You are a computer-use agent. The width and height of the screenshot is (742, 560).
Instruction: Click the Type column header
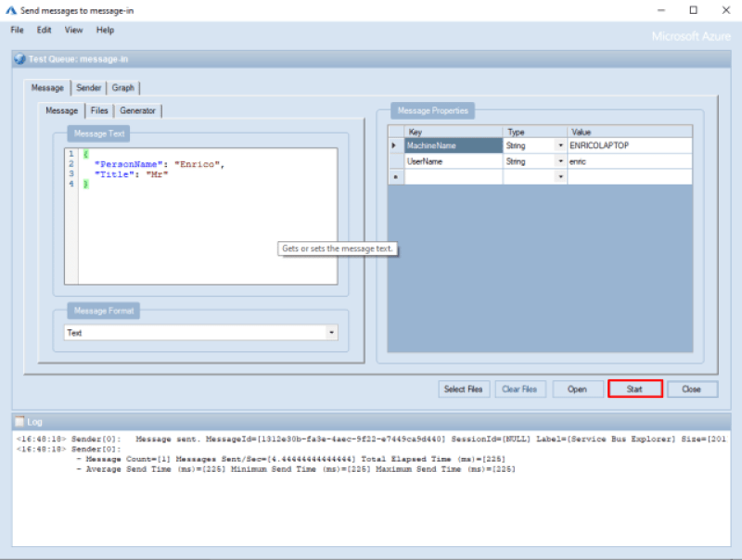[x=535, y=132]
